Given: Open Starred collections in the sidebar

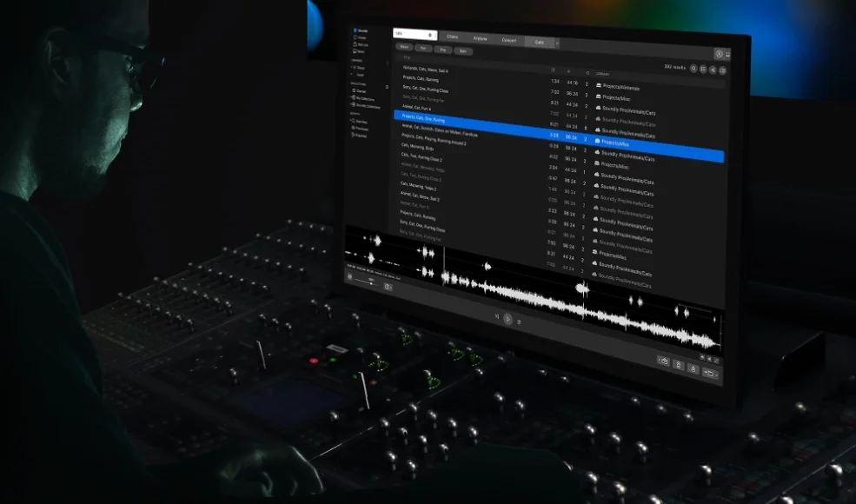Looking at the screenshot, I should 359,91.
